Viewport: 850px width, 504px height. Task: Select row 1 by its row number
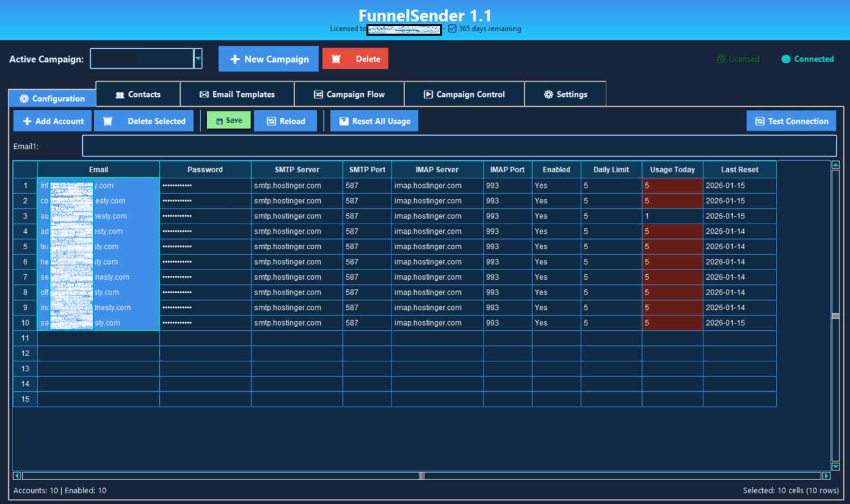[25, 185]
